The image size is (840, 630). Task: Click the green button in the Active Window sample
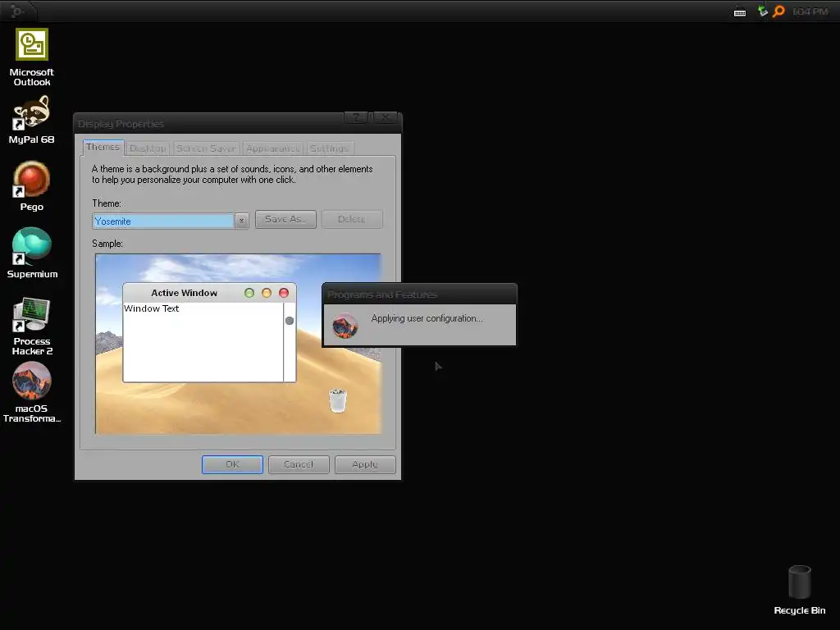249,293
